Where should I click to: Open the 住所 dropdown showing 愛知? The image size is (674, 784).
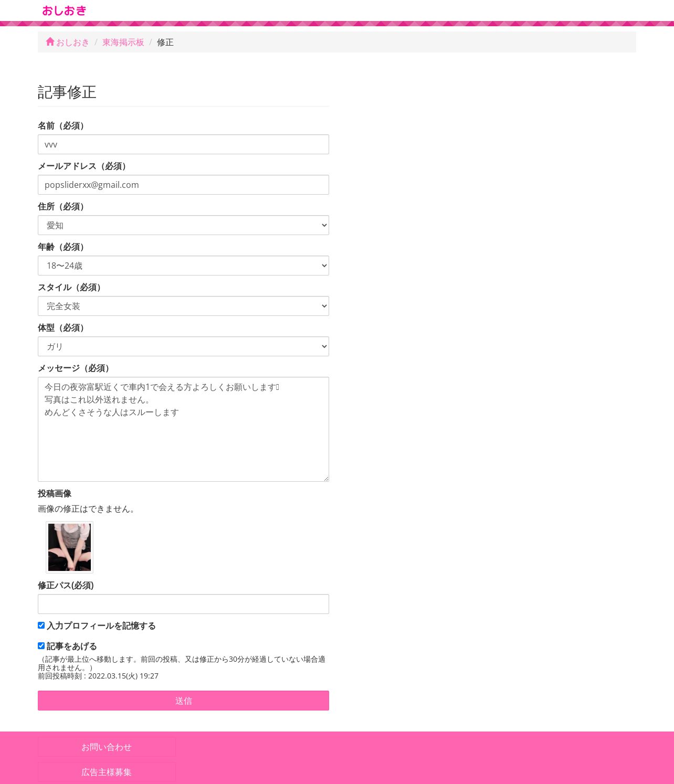tap(183, 225)
